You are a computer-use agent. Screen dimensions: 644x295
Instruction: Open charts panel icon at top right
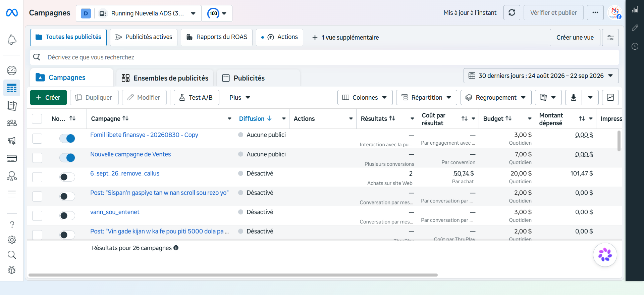(x=635, y=10)
